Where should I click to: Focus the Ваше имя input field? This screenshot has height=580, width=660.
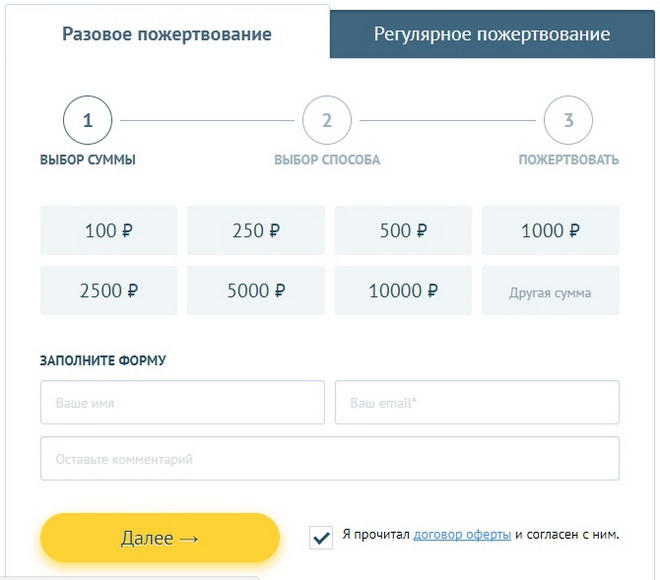click(182, 403)
